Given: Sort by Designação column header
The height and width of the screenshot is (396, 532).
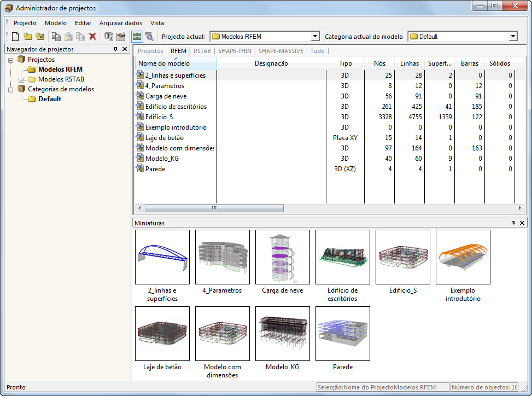Looking at the screenshot, I should [271, 63].
